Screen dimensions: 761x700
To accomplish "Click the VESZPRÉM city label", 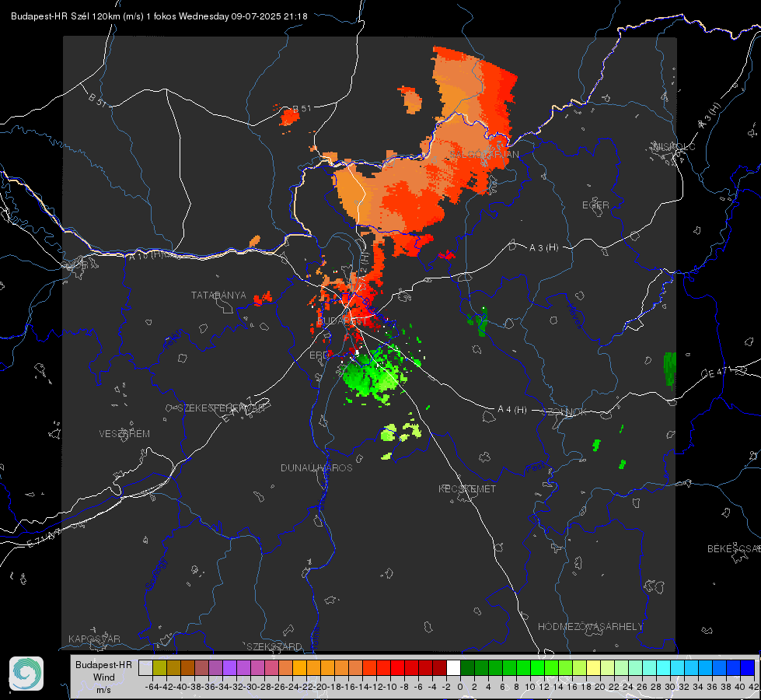I will tap(124, 434).
